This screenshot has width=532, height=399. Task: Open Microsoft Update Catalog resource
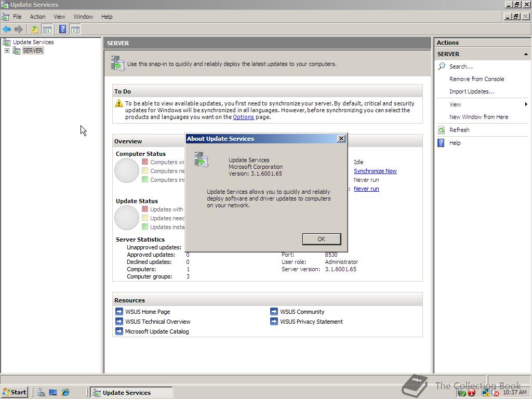point(157,331)
